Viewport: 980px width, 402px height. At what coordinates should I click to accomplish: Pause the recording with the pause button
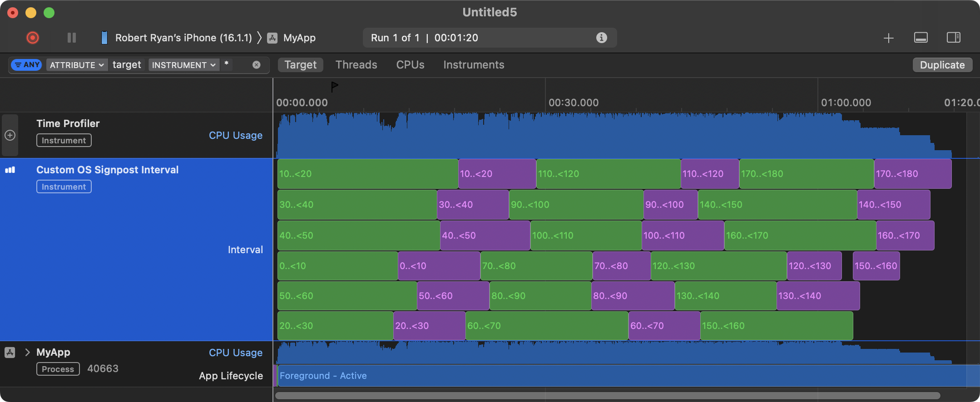tap(72, 38)
